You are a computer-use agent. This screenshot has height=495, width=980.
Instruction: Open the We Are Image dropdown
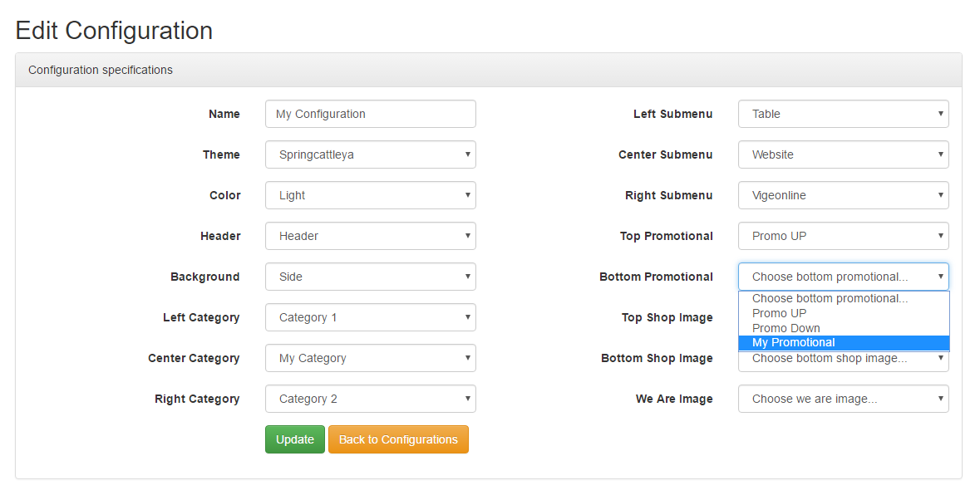point(844,399)
